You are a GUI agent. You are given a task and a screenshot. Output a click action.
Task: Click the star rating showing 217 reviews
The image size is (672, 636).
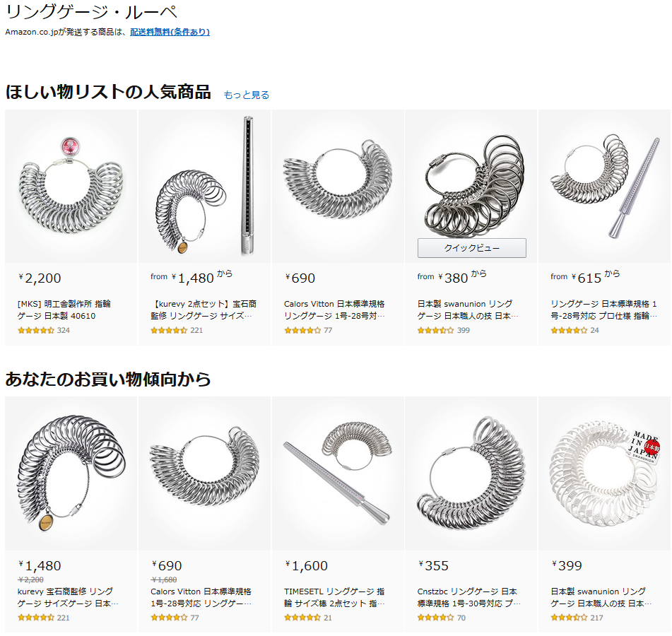coord(577,618)
